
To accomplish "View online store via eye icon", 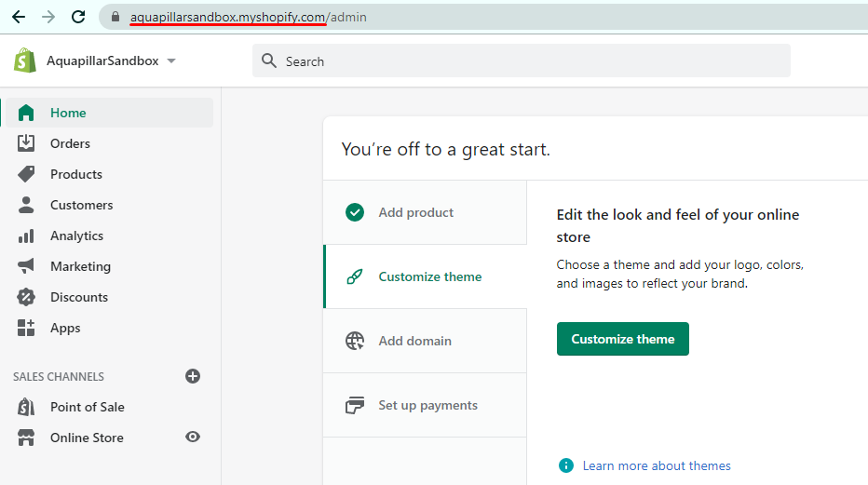I will (x=193, y=438).
